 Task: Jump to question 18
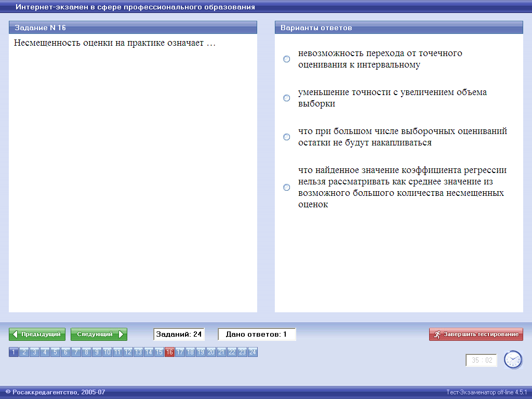pyautogui.click(x=190, y=352)
